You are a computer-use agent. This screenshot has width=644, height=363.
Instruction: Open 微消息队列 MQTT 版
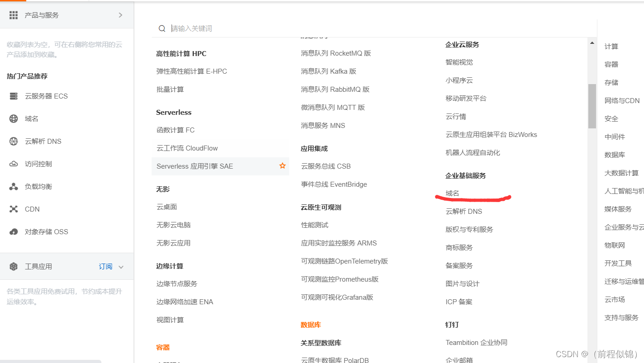(333, 107)
